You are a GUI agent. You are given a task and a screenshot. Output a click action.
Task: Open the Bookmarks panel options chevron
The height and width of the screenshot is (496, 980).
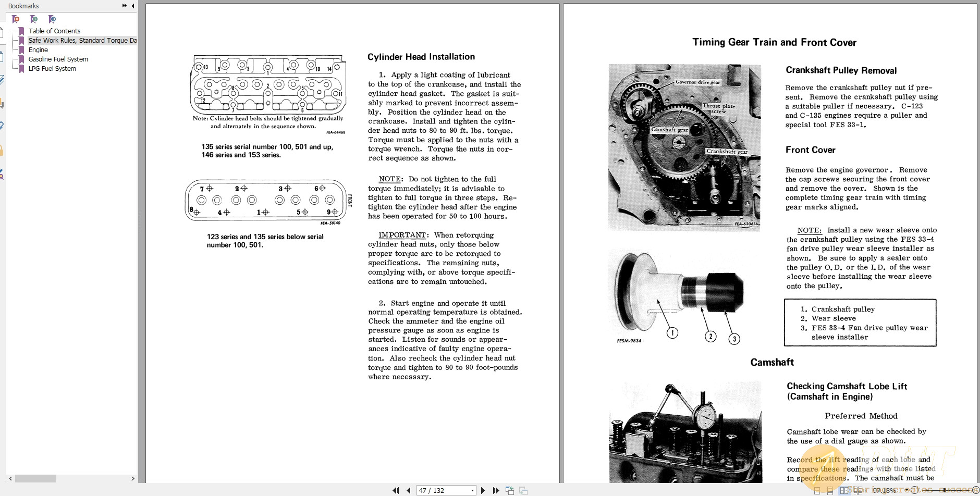tap(124, 6)
